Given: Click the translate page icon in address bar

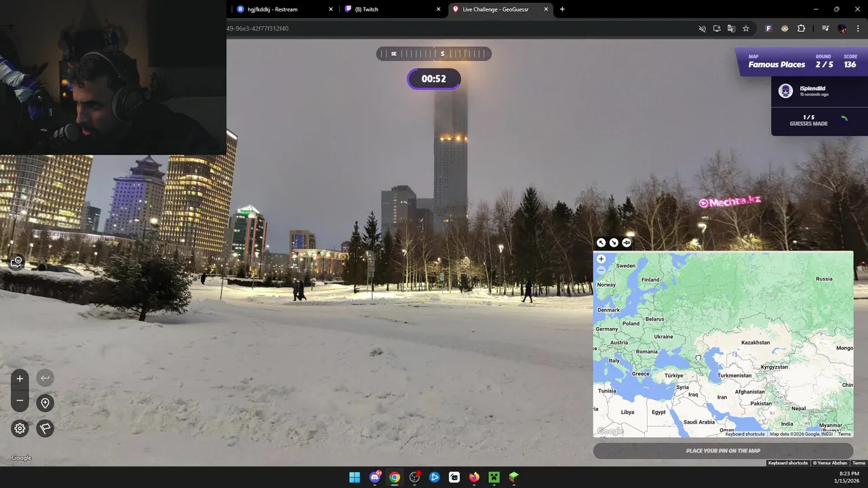Looking at the screenshot, I should (731, 28).
